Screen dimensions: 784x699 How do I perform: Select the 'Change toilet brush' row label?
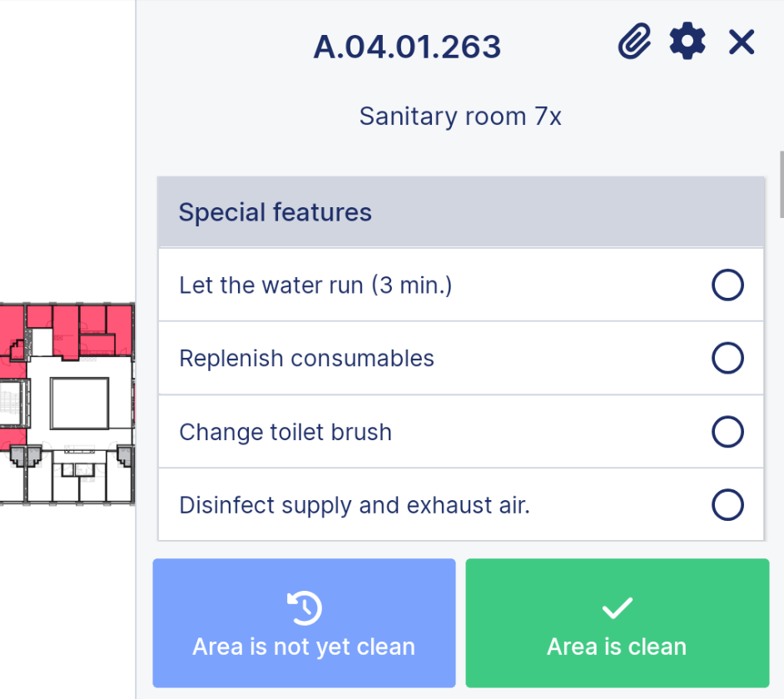coord(285,432)
